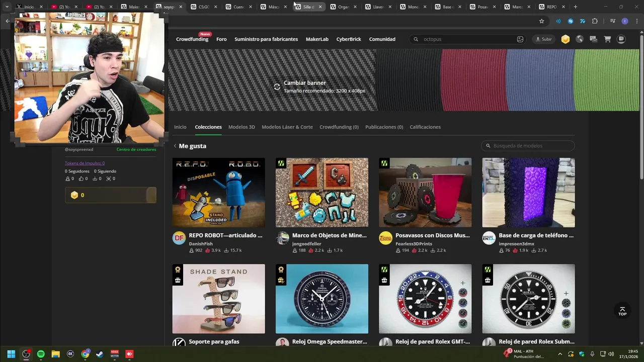Open the user avatar menu in header
This screenshot has height=362, width=644.
(x=621, y=39)
